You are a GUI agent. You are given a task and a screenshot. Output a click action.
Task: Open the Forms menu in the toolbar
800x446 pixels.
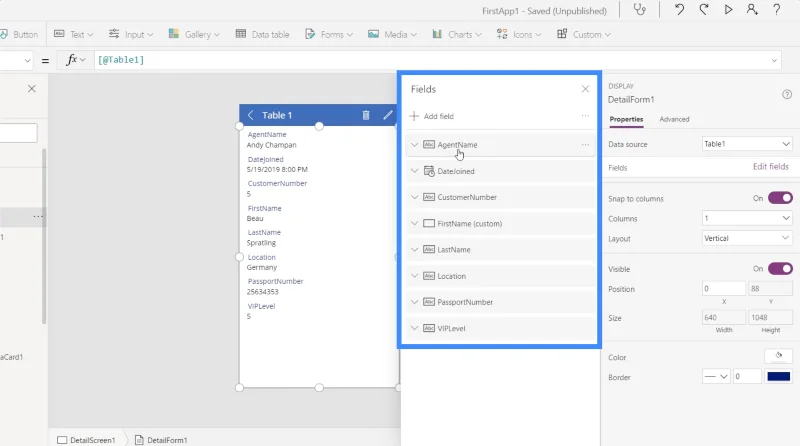coord(329,34)
